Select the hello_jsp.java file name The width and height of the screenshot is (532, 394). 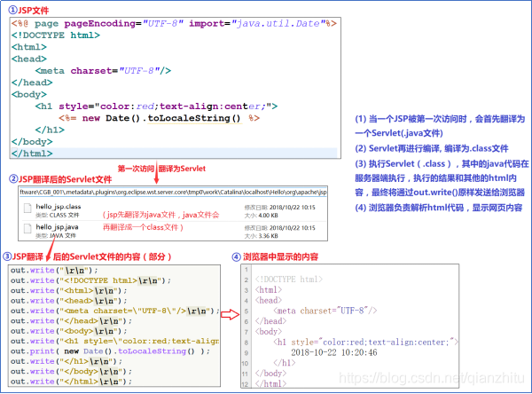[57, 227]
